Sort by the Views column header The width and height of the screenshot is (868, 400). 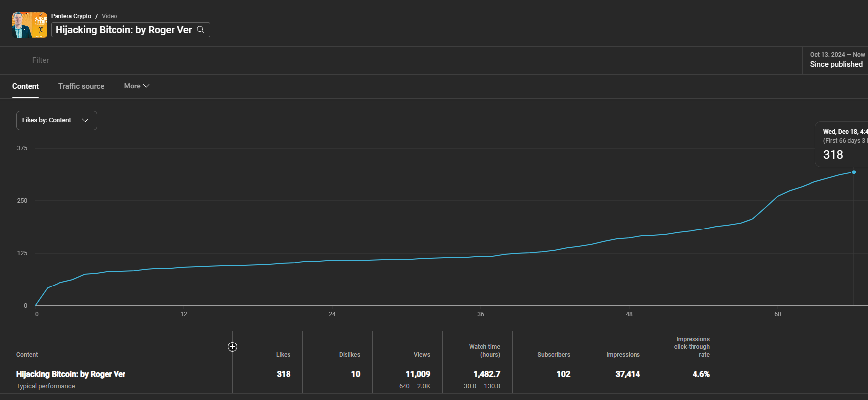pyautogui.click(x=422, y=355)
